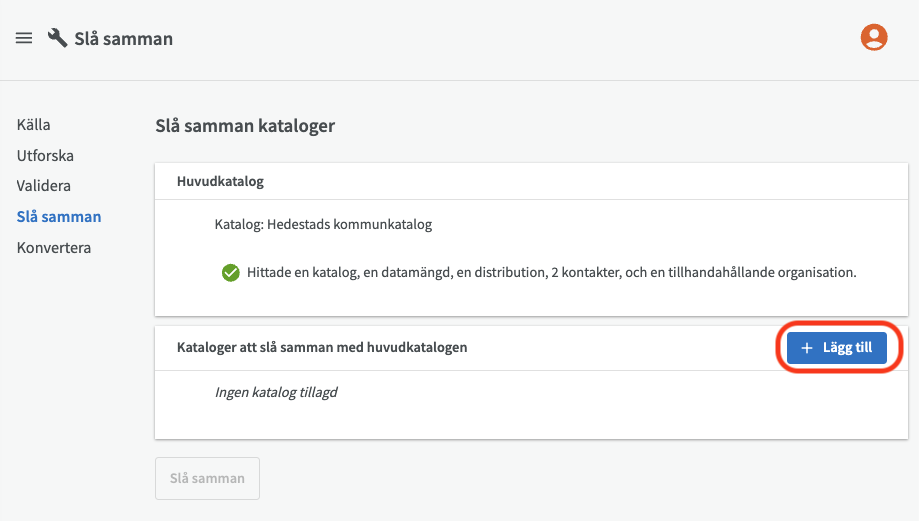Click the greyed Slå samman button
Viewport: 919px width, 521px height.
pyautogui.click(x=207, y=478)
